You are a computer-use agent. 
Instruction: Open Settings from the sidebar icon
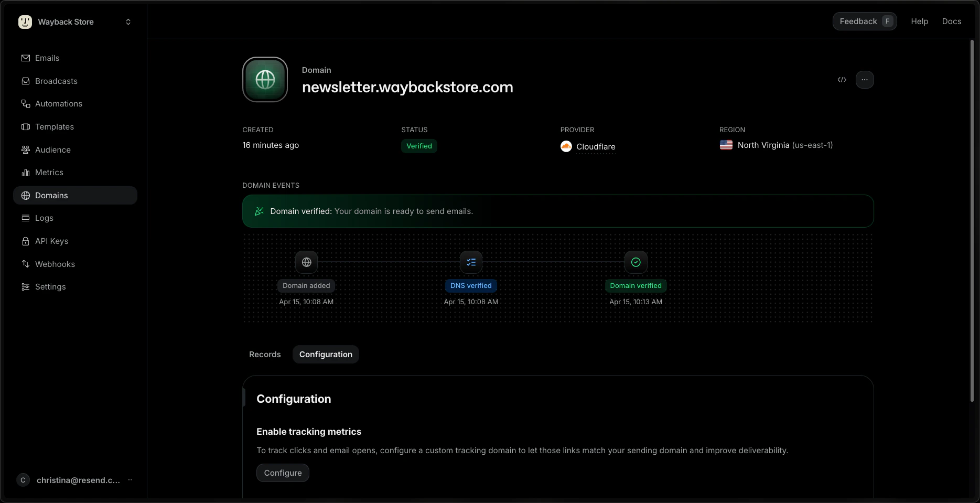(x=25, y=286)
